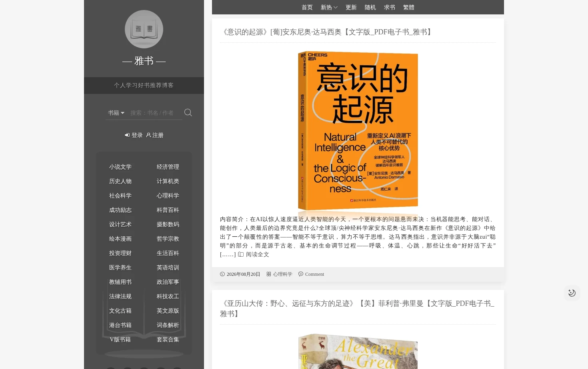Select 英文原版 category
Screen dimensions: 588x369
point(168,311)
